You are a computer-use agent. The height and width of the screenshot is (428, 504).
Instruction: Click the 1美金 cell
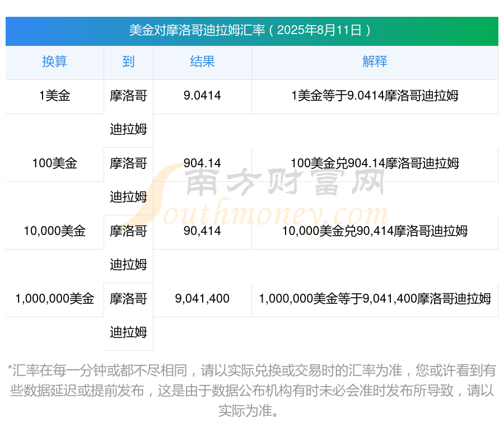55,96
